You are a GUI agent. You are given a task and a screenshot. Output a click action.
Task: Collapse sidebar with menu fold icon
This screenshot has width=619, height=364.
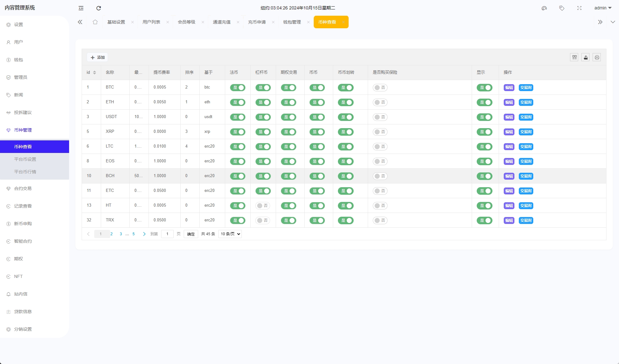click(81, 8)
